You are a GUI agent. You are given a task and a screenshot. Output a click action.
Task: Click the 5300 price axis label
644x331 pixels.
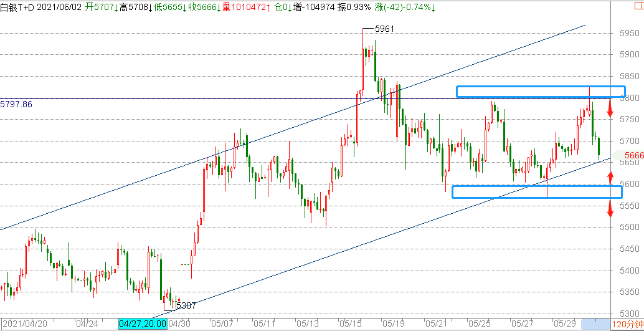(x=629, y=314)
